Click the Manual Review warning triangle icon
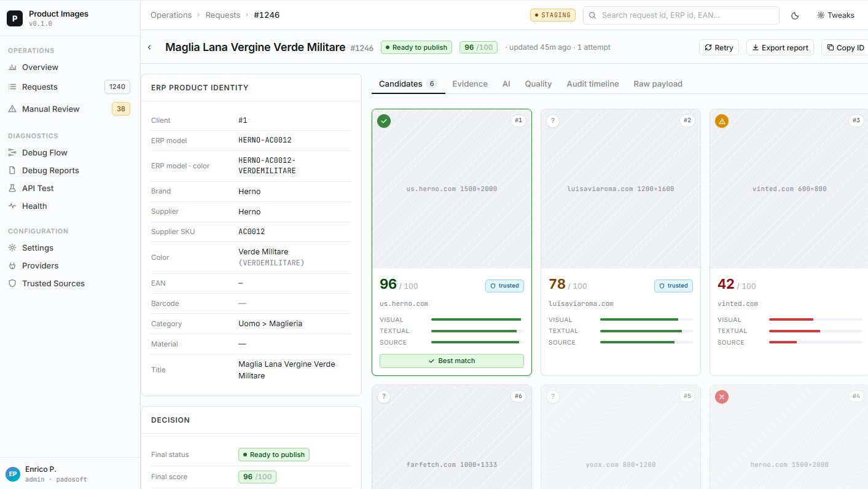 tap(12, 109)
